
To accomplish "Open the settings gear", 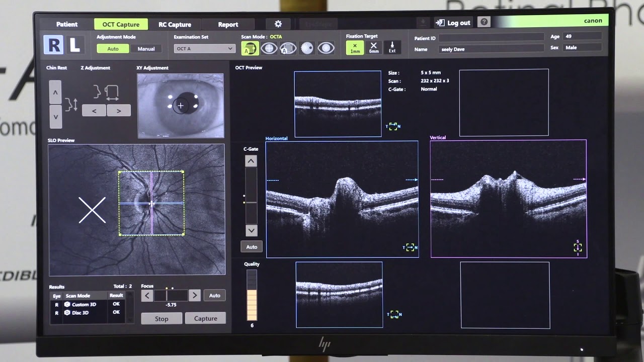I will point(278,24).
